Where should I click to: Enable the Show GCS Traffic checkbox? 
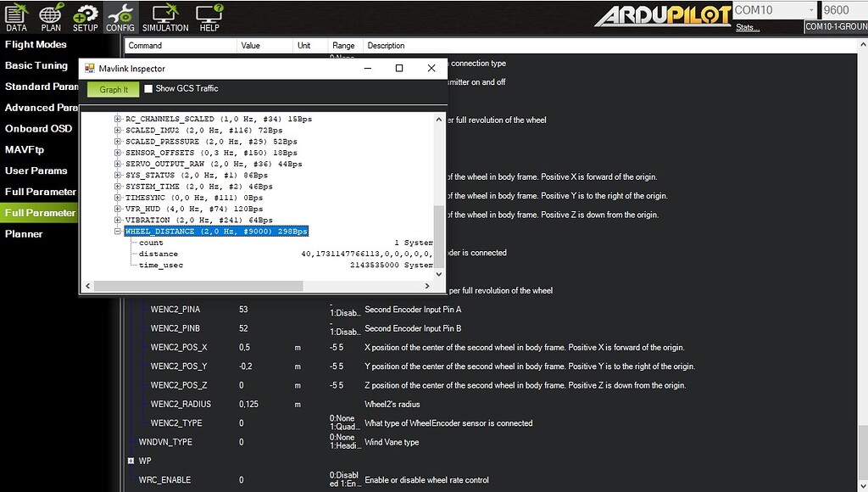pyautogui.click(x=148, y=89)
